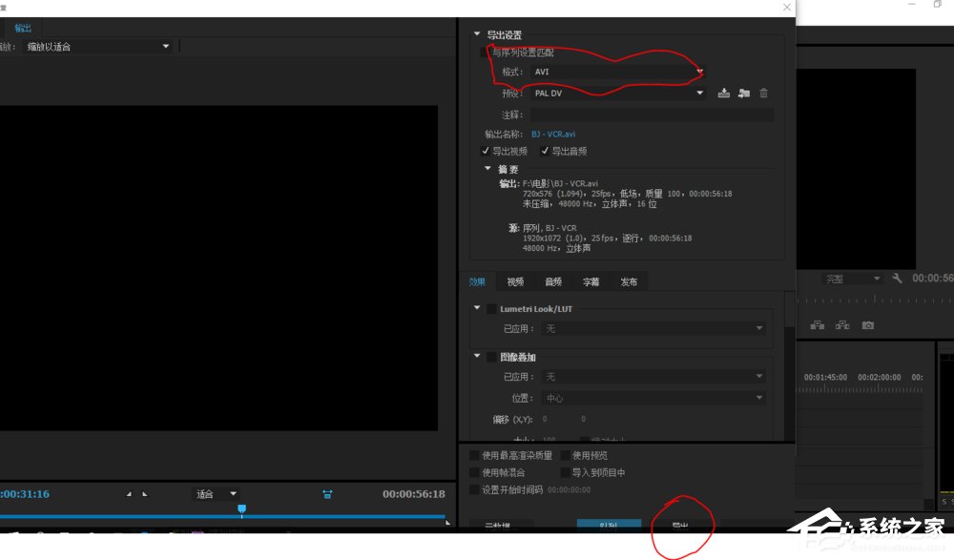Click the Set In Point arrow icon
Image resolution: width=954 pixels, height=560 pixels.
(130, 494)
